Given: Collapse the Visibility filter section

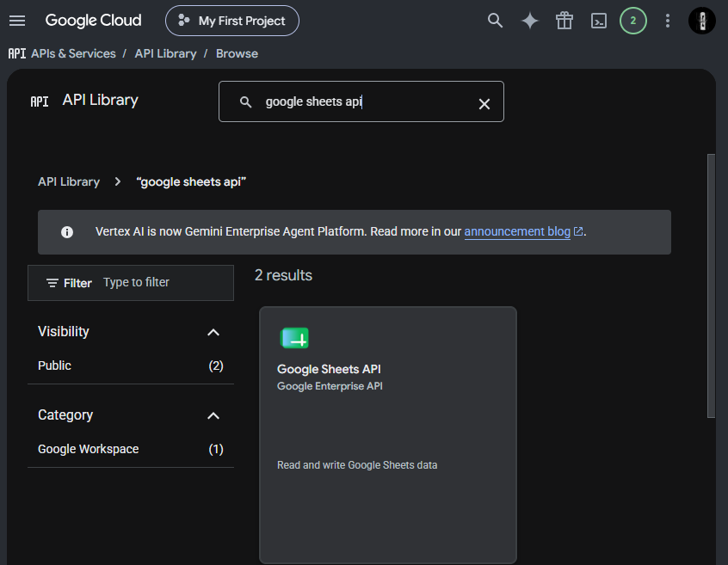Looking at the screenshot, I should 213,332.
